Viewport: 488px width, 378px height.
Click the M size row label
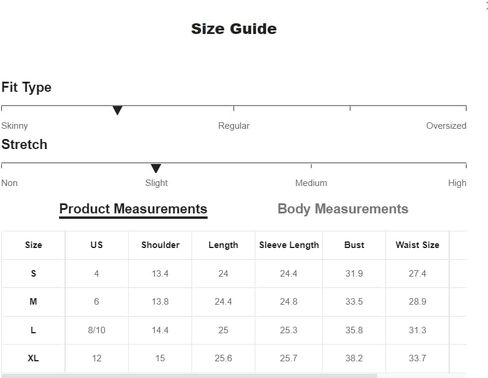click(33, 302)
